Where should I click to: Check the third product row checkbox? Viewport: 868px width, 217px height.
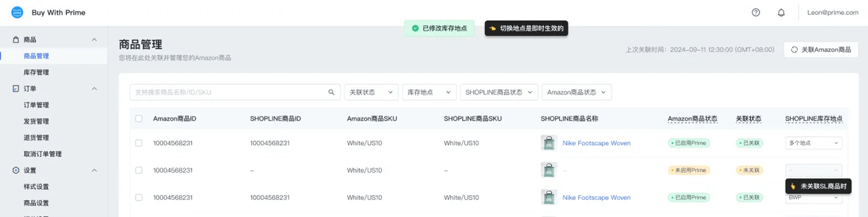click(x=138, y=197)
